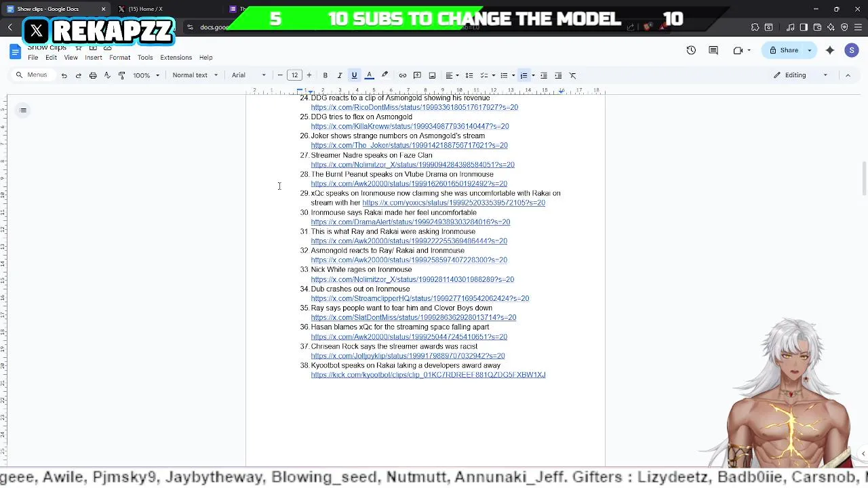The image size is (868, 488).
Task: Click the vertical scrollbar thumb
Action: tap(864, 178)
